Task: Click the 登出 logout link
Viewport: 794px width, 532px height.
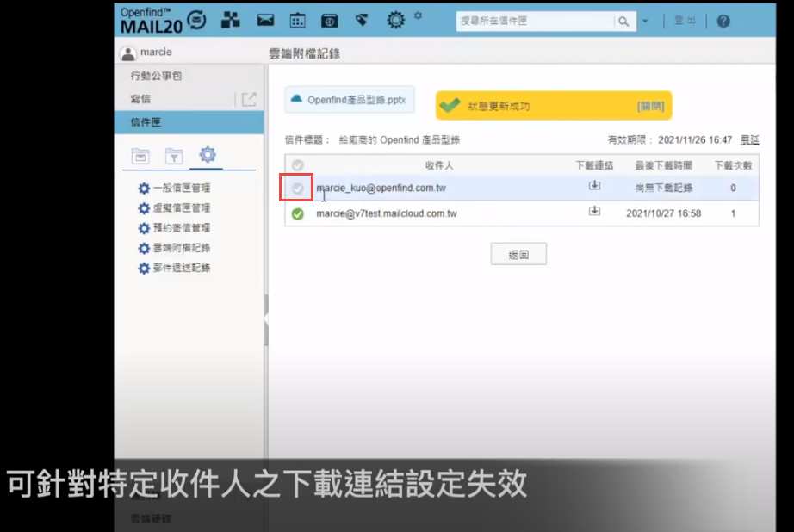Action: point(685,21)
